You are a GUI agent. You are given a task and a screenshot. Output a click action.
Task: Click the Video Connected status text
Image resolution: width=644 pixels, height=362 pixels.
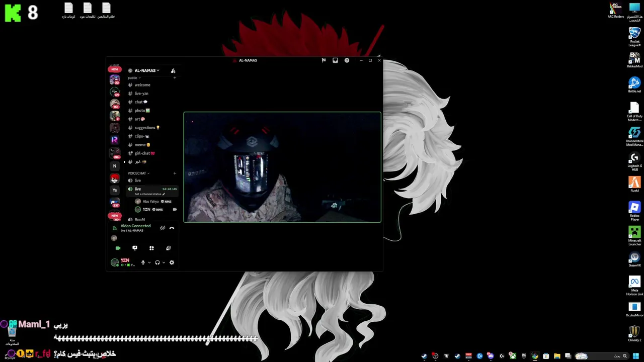135,226
